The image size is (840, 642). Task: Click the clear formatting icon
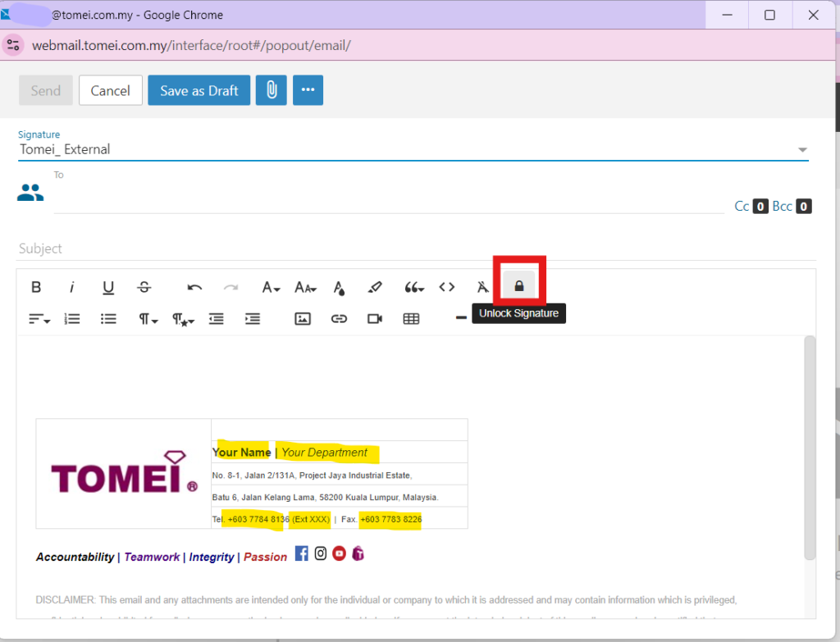click(482, 287)
